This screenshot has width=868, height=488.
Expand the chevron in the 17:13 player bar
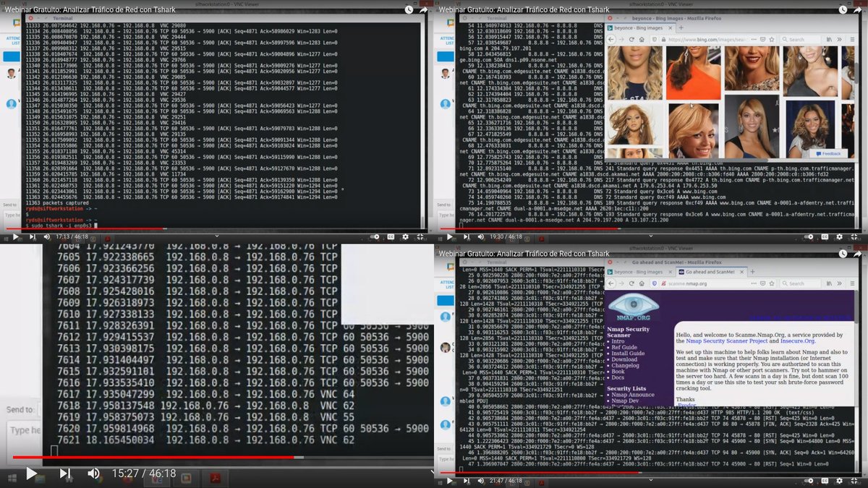217,235
